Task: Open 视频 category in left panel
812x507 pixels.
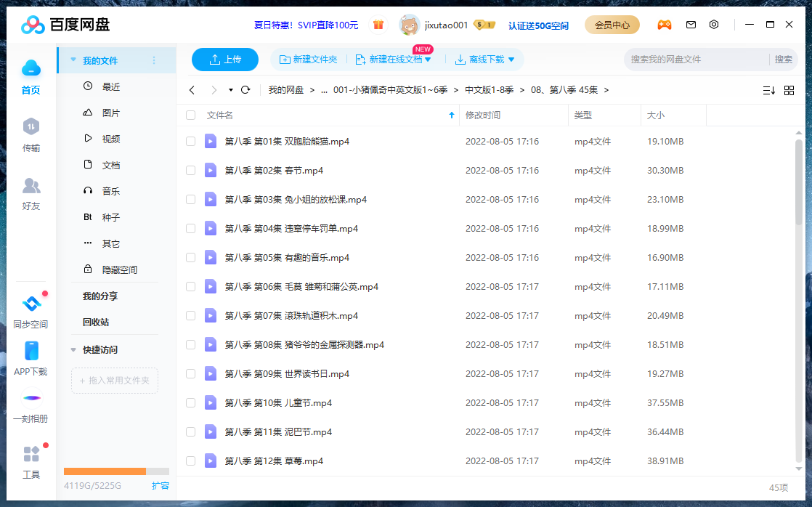Action: [110, 139]
